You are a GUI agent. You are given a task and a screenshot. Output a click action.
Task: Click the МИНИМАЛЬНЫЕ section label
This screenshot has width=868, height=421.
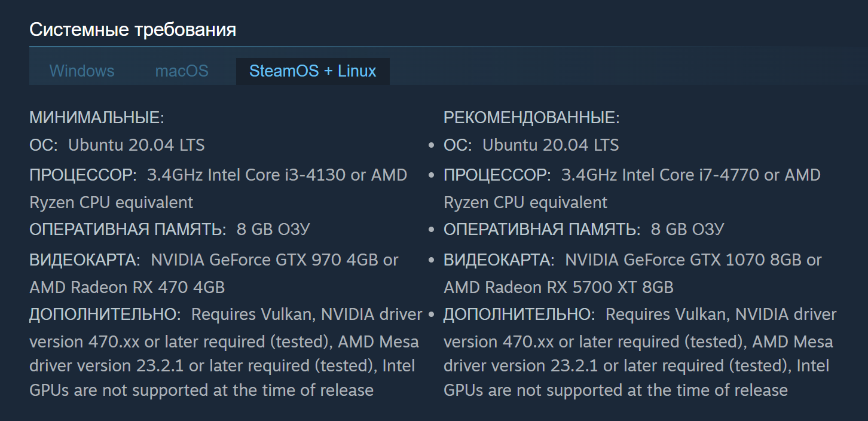(97, 118)
